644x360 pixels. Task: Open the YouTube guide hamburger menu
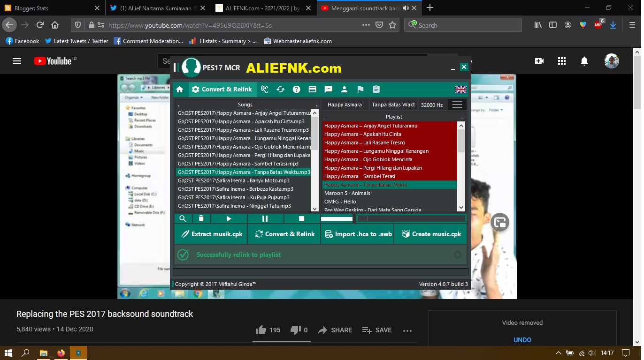17,61
